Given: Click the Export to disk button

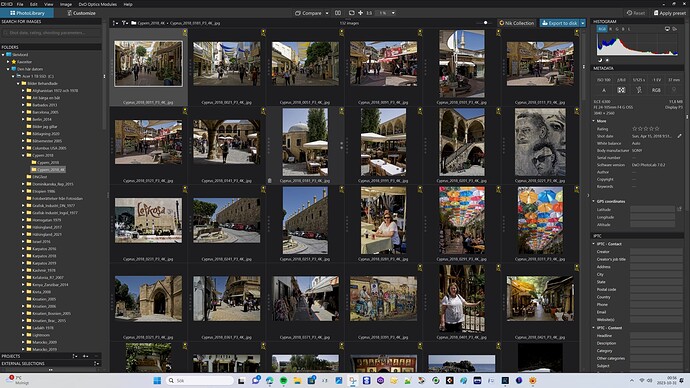Looking at the screenshot, I should (x=559, y=23).
